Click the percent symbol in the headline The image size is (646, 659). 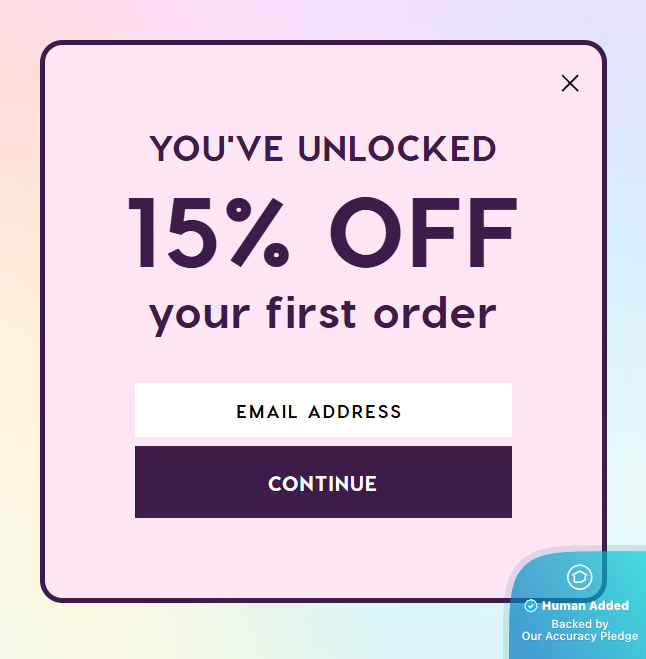click(x=257, y=232)
